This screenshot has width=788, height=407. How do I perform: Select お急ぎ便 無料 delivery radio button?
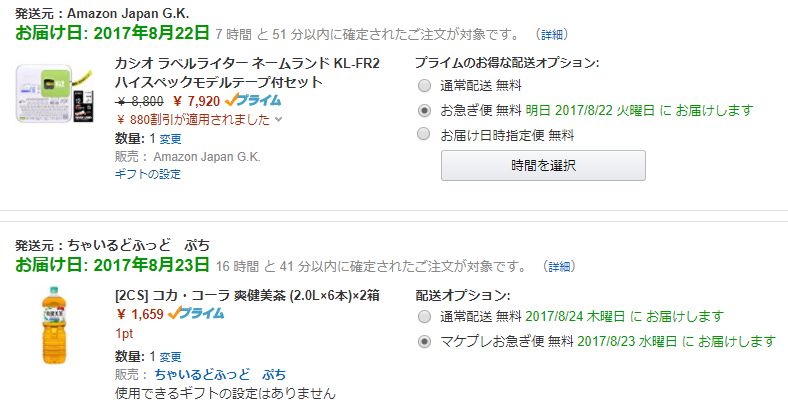coord(425,109)
